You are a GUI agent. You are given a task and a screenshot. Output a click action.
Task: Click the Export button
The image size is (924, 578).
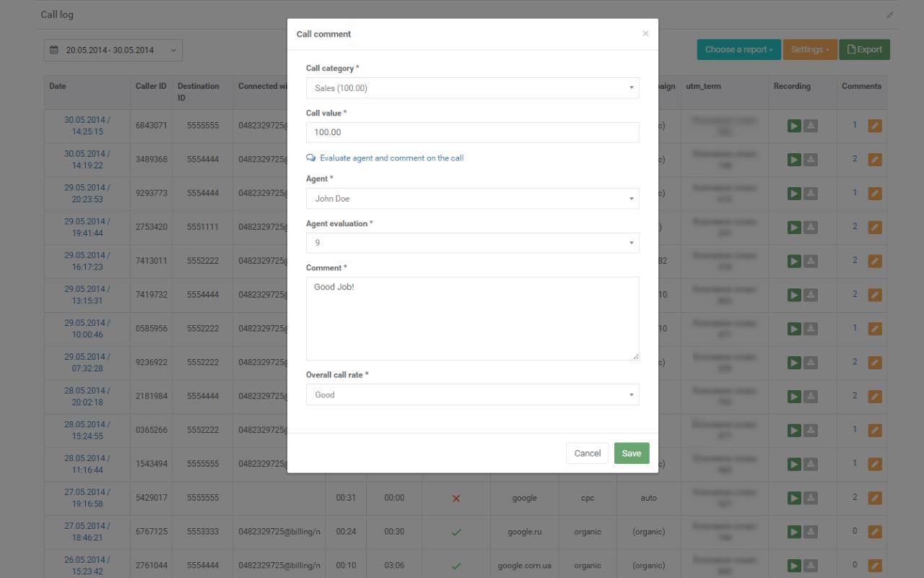(x=864, y=49)
